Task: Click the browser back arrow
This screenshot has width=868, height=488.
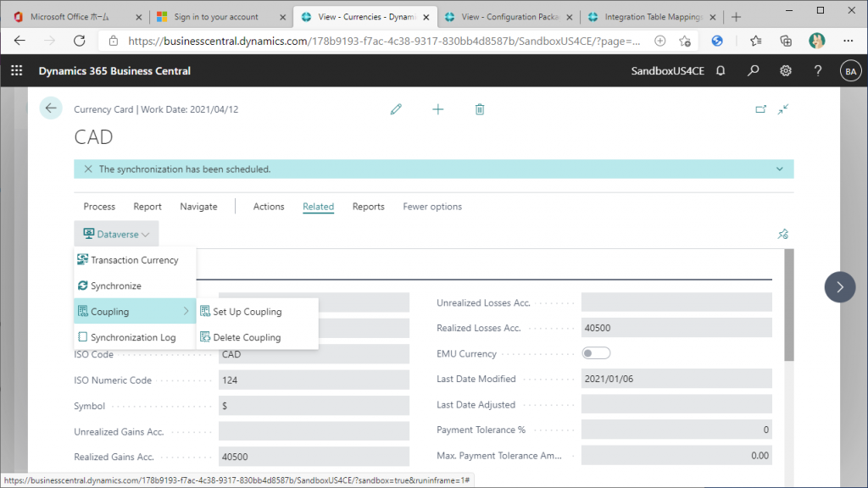Action: 19,41
